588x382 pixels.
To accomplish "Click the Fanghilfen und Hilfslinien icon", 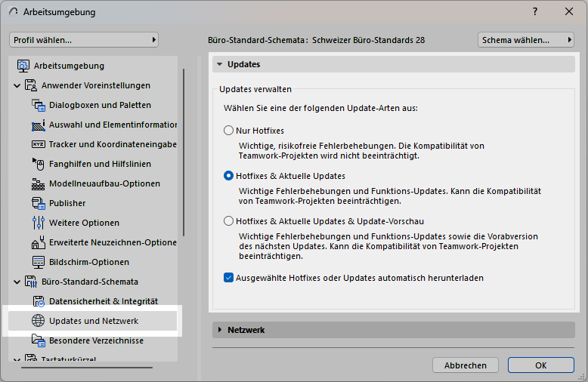I will pos(39,164).
